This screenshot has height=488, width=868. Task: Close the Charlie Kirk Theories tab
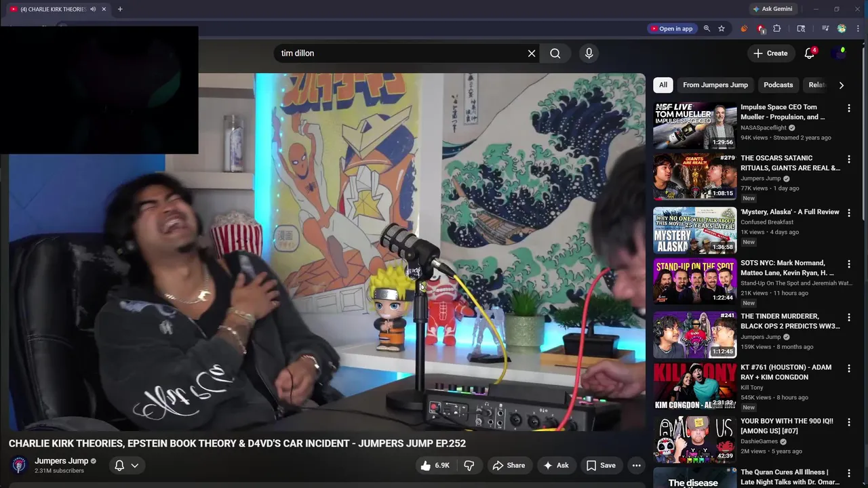[x=104, y=9]
